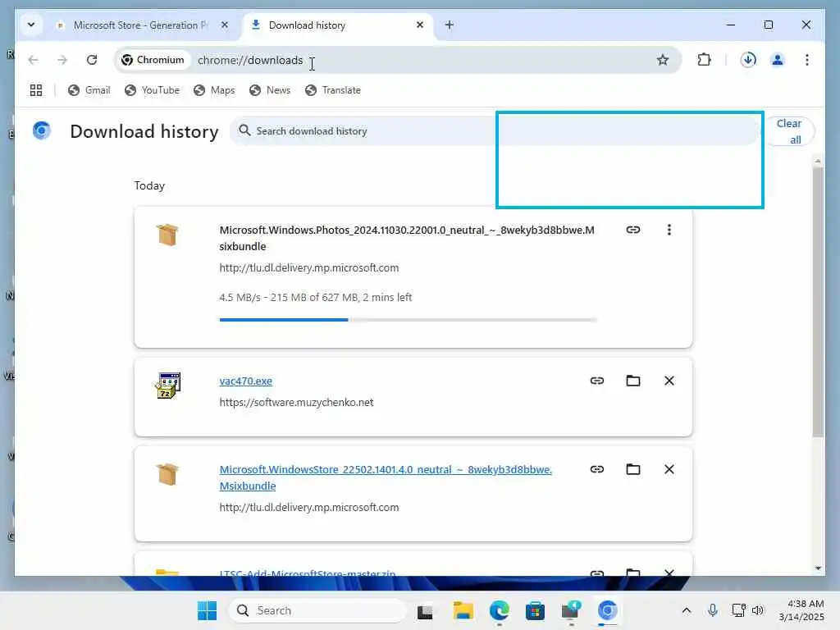This screenshot has height=630, width=840.
Task: Click the vac470.exe installer icon
Action: click(x=168, y=386)
